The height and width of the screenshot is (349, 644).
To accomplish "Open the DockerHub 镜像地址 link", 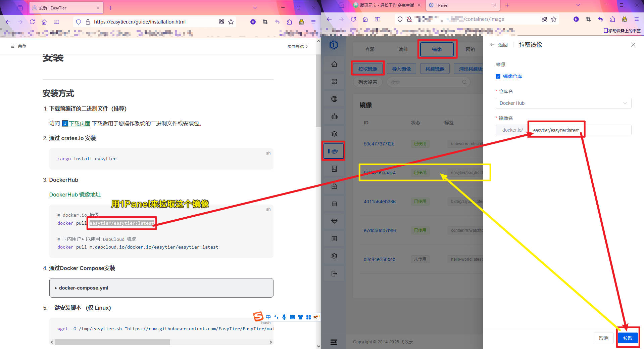I will click(75, 194).
